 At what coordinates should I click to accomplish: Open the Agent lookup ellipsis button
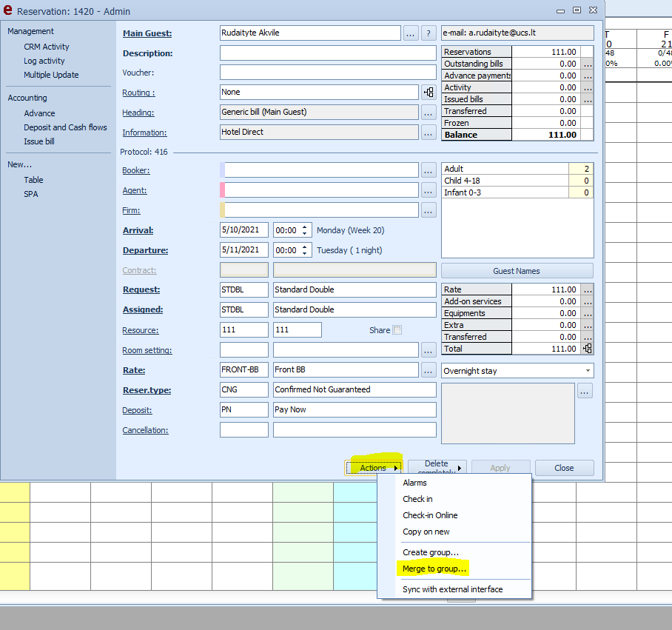[x=429, y=190]
